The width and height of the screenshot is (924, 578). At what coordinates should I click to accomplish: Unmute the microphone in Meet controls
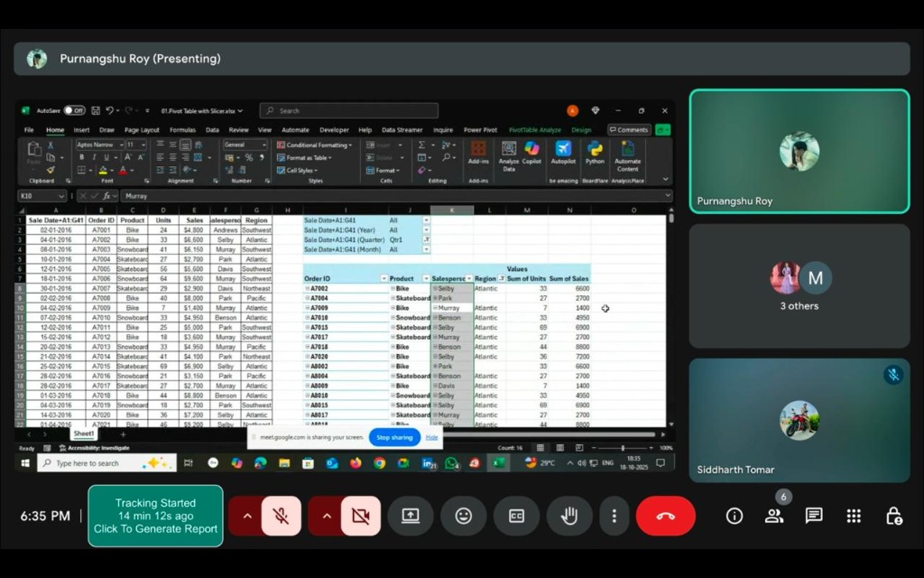pos(282,516)
